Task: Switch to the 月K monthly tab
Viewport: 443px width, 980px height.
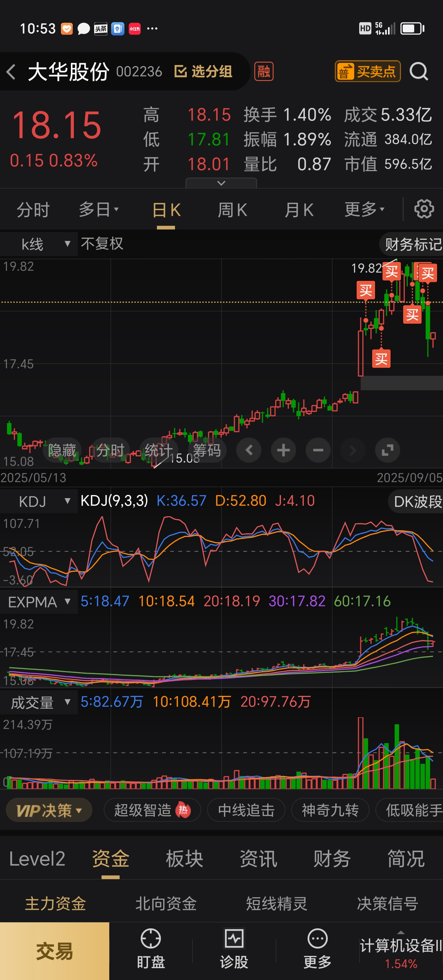Action: click(299, 210)
